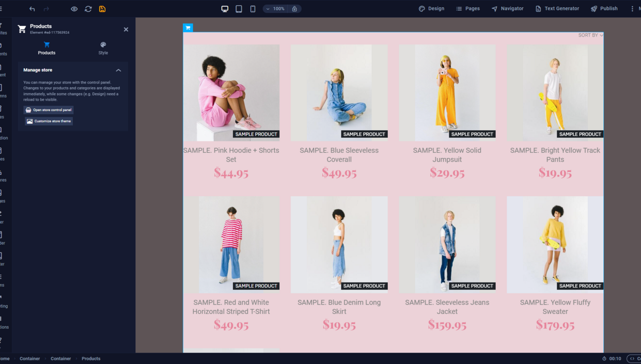The height and width of the screenshot is (364, 641).
Task: Close the Products panel
Action: point(126,29)
